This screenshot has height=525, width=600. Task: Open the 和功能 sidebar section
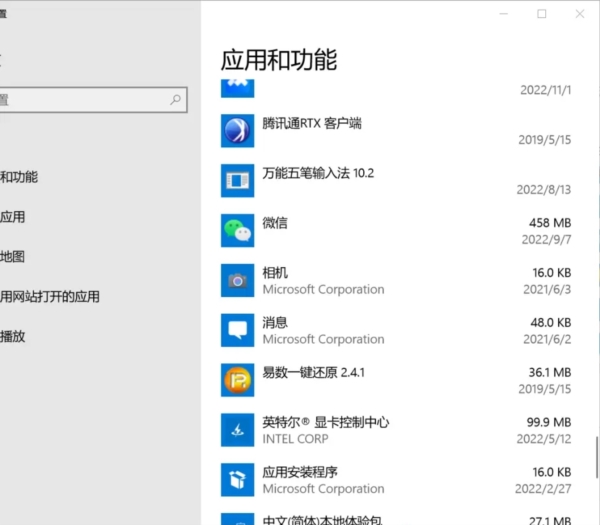(19, 177)
